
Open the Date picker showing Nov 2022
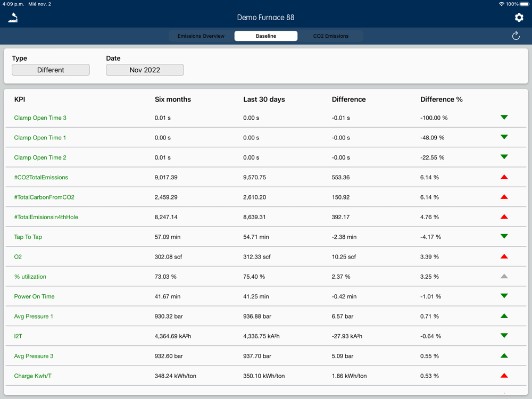[145, 70]
